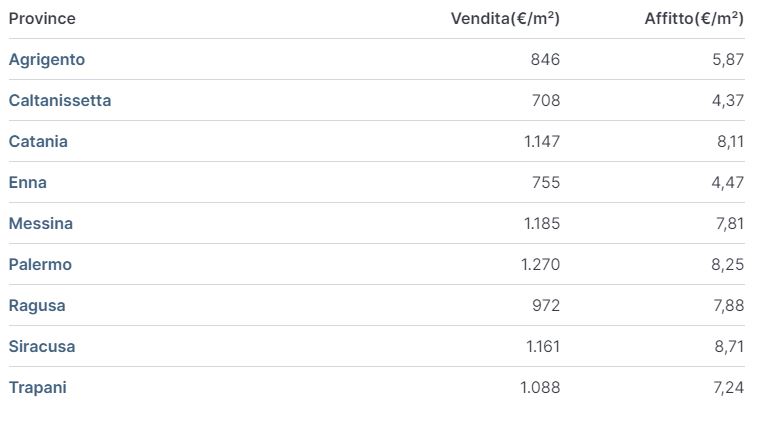This screenshot has height=428, width=763.
Task: Click Caltanissetta's rent value 4,37
Action: coord(728,101)
